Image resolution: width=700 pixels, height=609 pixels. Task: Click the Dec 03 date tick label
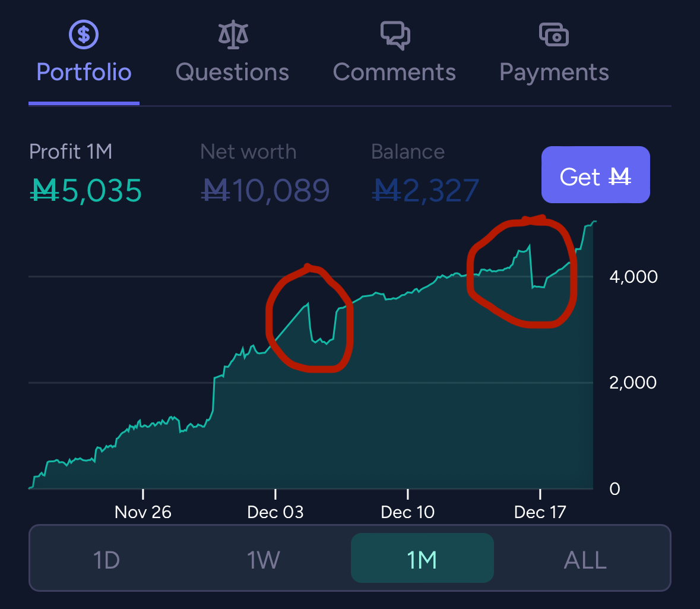[x=275, y=512]
